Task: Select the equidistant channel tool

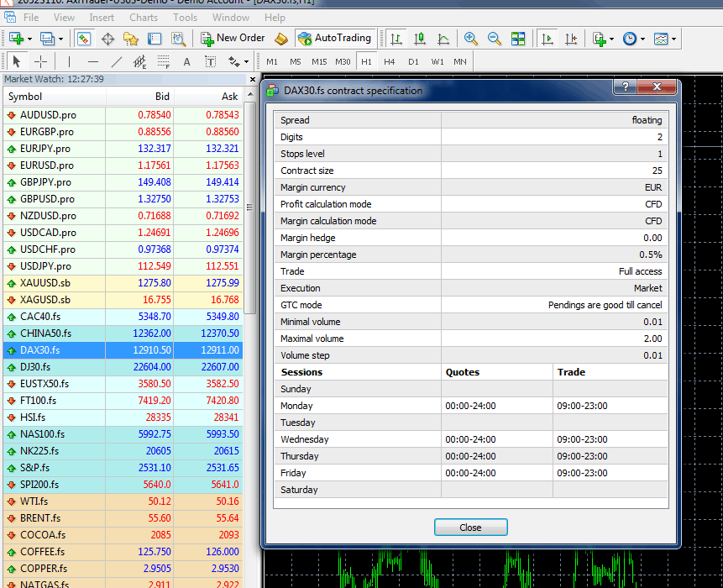Action: point(139,61)
